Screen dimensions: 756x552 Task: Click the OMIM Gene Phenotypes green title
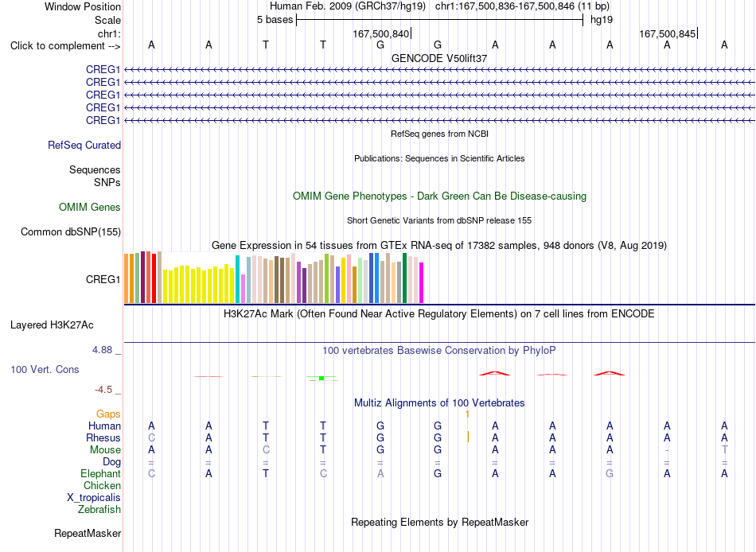point(440,196)
